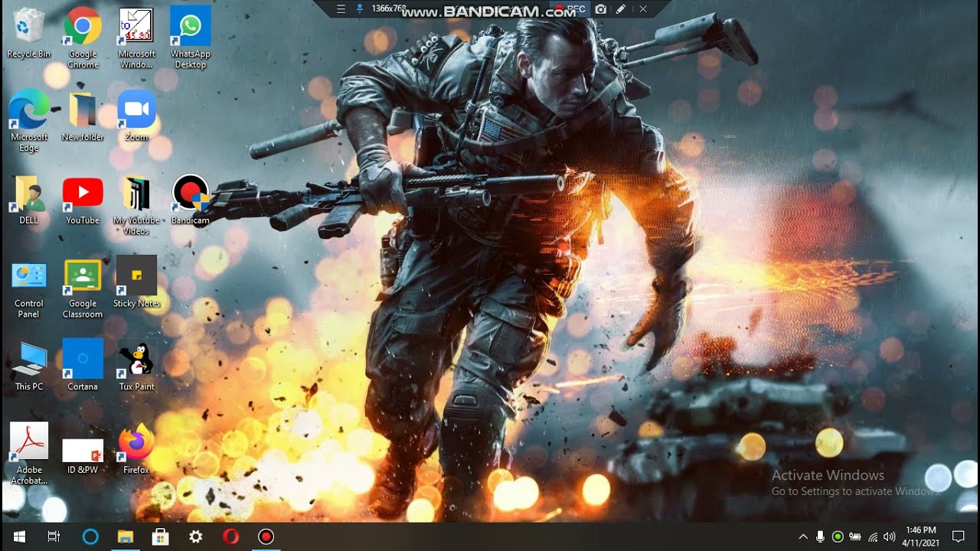The width and height of the screenshot is (980, 551).
Task: Select the Cortana desktop shortcut
Action: pos(83,365)
